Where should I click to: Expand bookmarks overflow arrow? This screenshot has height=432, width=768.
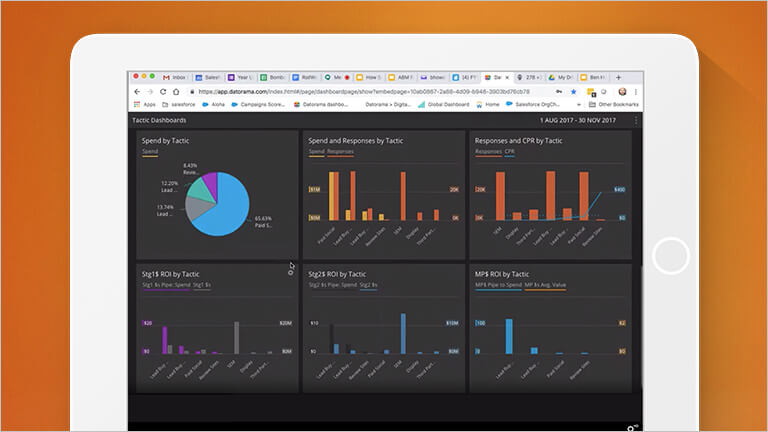[578, 105]
